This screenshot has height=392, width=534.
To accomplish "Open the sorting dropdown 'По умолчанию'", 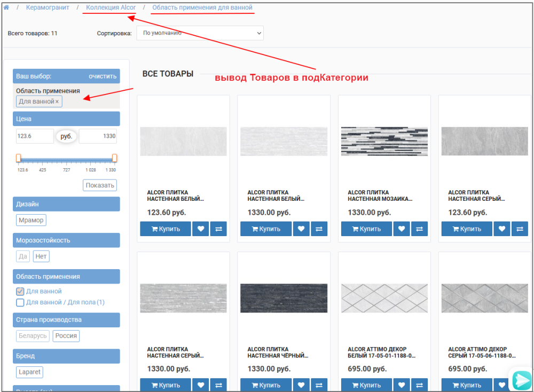I will (200, 33).
